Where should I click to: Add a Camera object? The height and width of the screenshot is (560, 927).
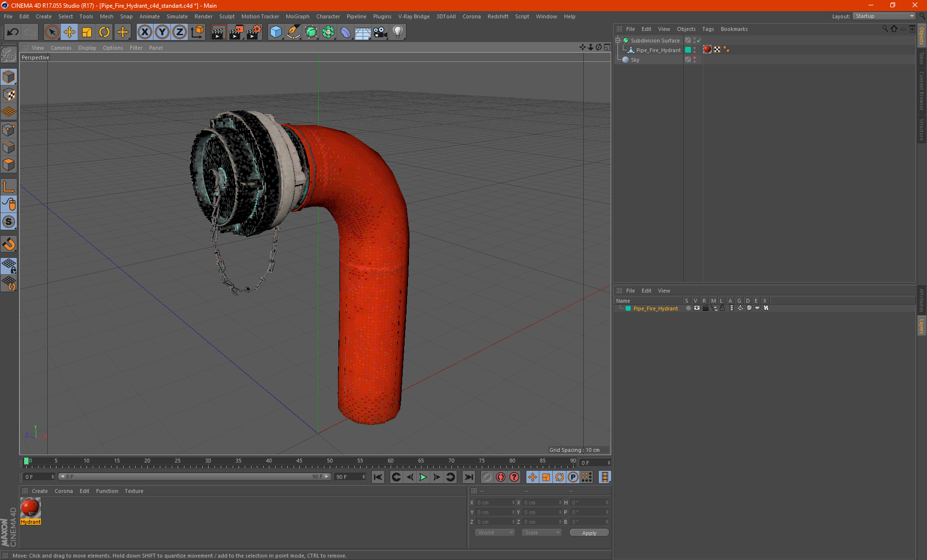[380, 32]
